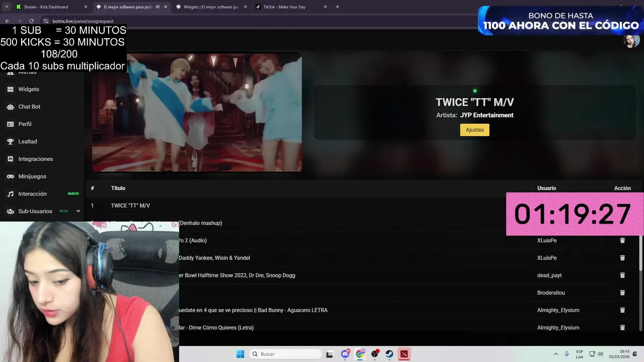Click the Ajustes button
644x362 pixels.
pyautogui.click(x=474, y=130)
